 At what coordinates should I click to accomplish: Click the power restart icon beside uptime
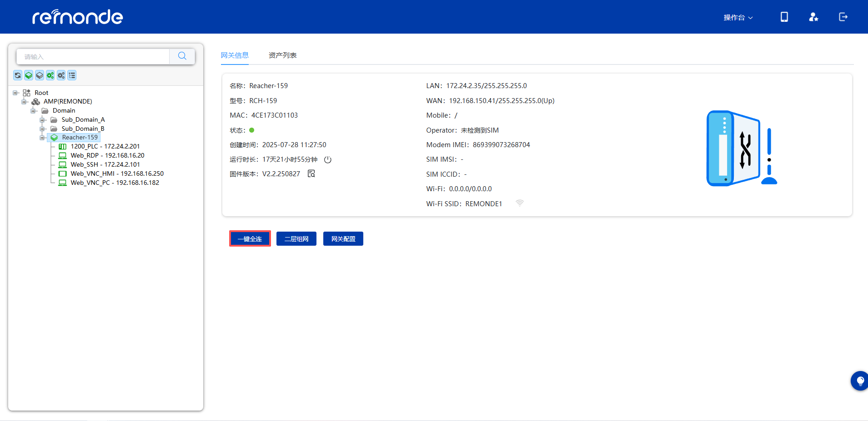[x=328, y=160]
